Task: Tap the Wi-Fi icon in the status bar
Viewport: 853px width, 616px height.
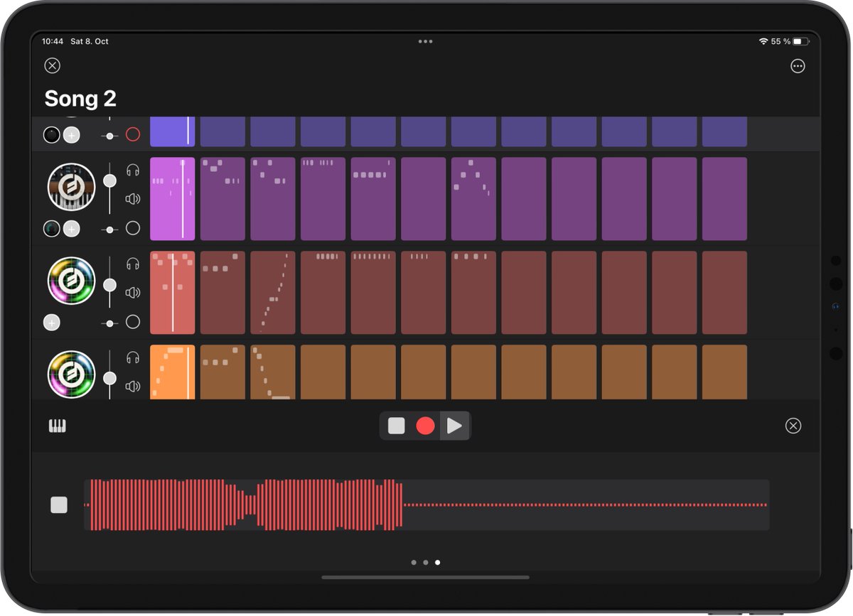Action: [x=763, y=41]
